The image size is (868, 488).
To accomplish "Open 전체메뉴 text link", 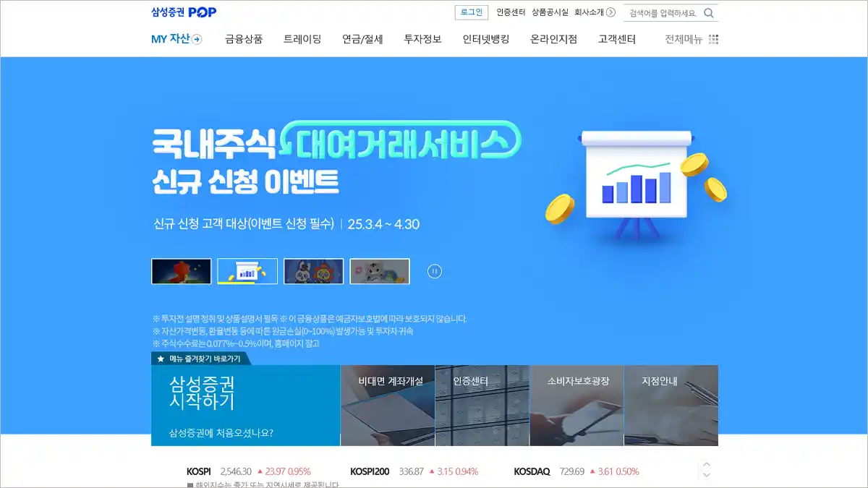I will coord(684,40).
